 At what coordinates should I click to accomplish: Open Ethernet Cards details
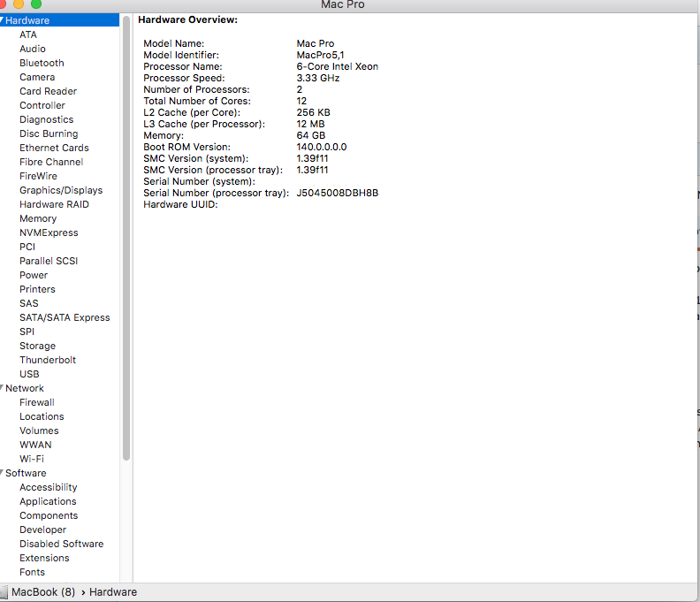tap(54, 148)
